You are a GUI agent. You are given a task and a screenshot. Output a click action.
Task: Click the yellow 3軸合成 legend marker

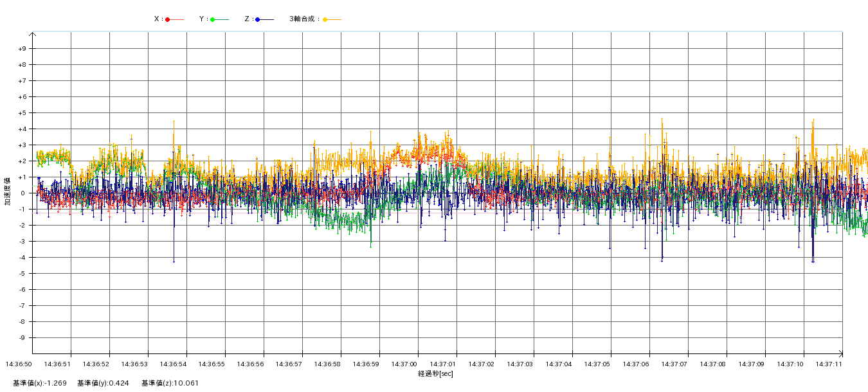pyautogui.click(x=325, y=19)
